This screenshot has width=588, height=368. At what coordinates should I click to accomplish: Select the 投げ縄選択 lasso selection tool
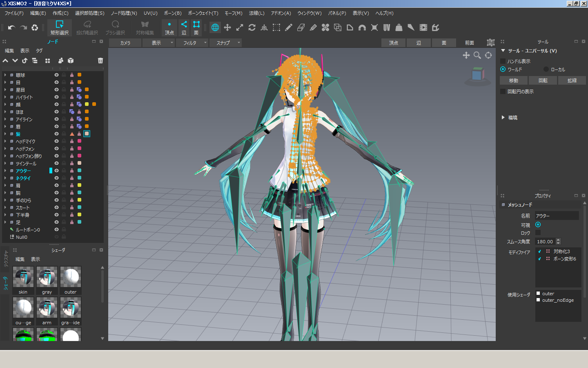pos(87,27)
